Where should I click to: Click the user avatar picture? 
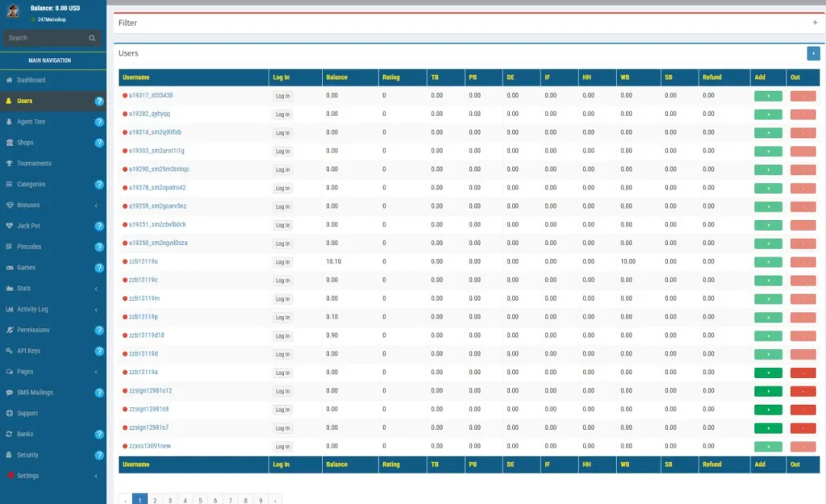(x=13, y=11)
